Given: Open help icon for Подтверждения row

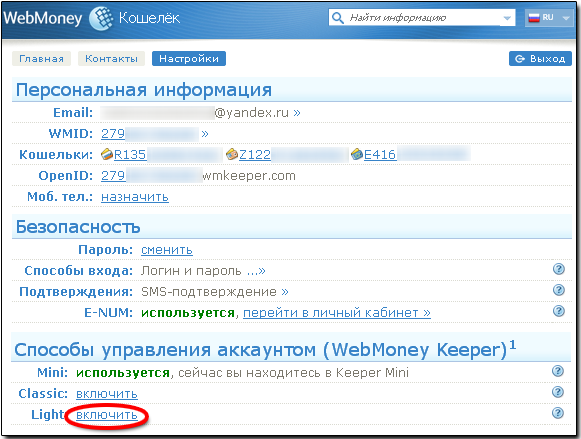Looking at the screenshot, I should coord(558,290).
